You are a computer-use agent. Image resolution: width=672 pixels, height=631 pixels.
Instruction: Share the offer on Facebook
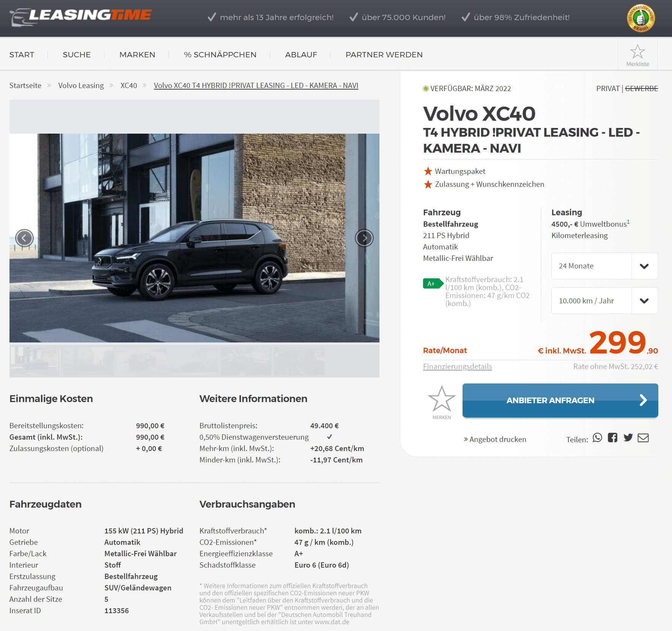(612, 438)
